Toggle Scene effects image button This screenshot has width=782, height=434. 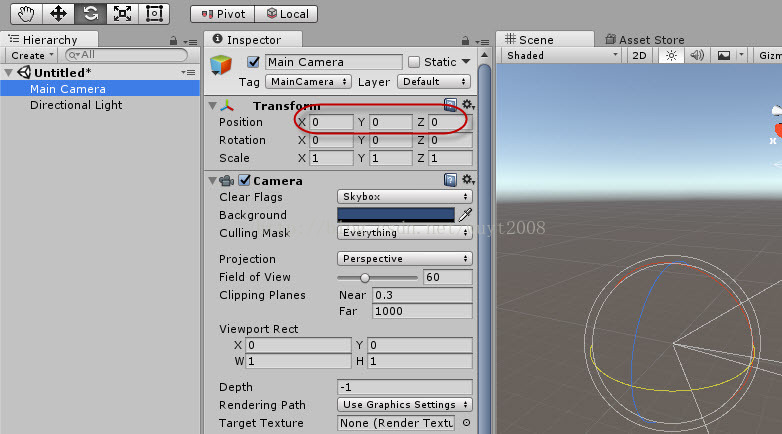724,55
